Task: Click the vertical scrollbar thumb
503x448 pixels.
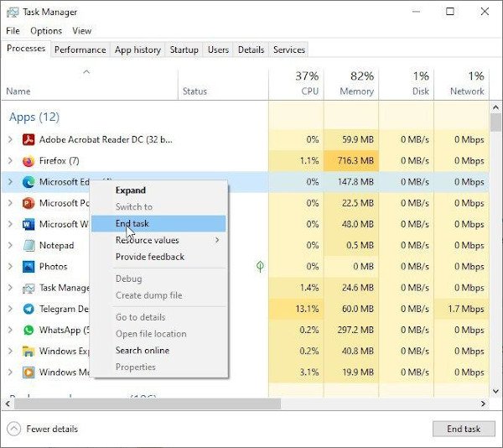Action: (x=496, y=122)
